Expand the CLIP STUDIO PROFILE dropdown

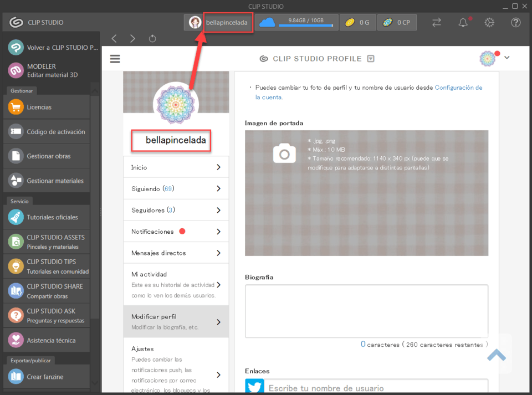pyautogui.click(x=371, y=59)
